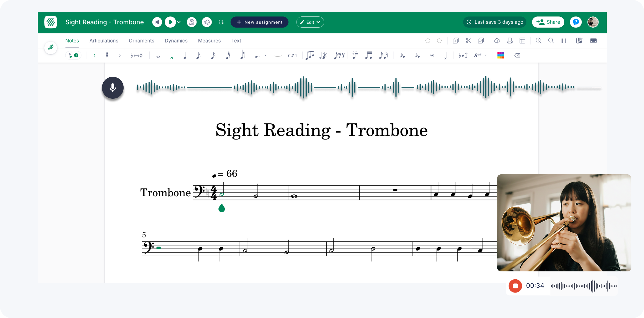
Task: Toggle the metronome button
Action: [192, 22]
